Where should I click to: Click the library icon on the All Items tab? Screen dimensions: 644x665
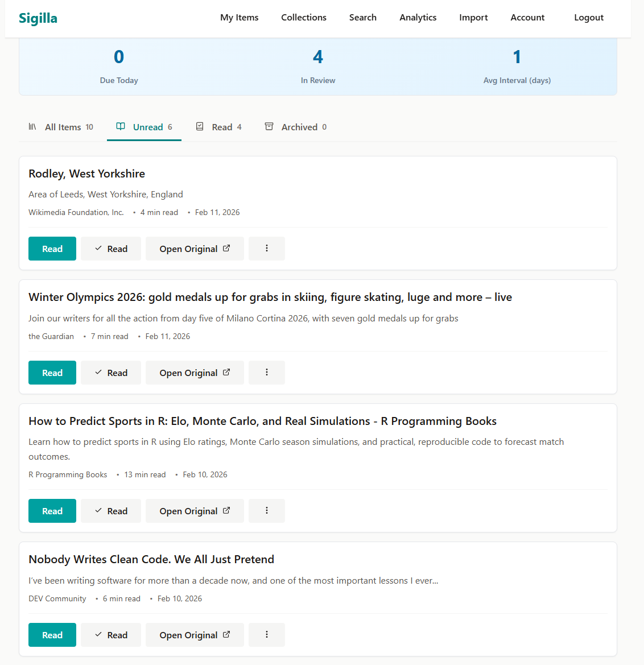[x=32, y=127]
